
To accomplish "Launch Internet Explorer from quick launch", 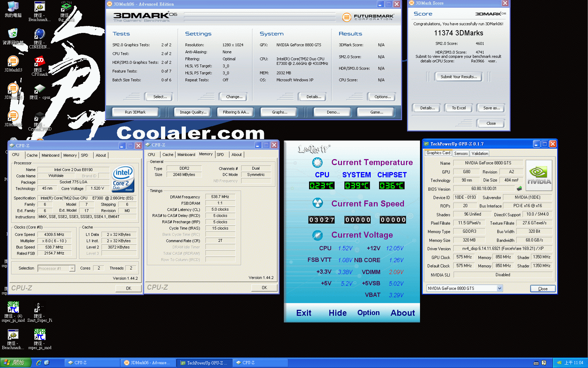I will (x=39, y=363).
